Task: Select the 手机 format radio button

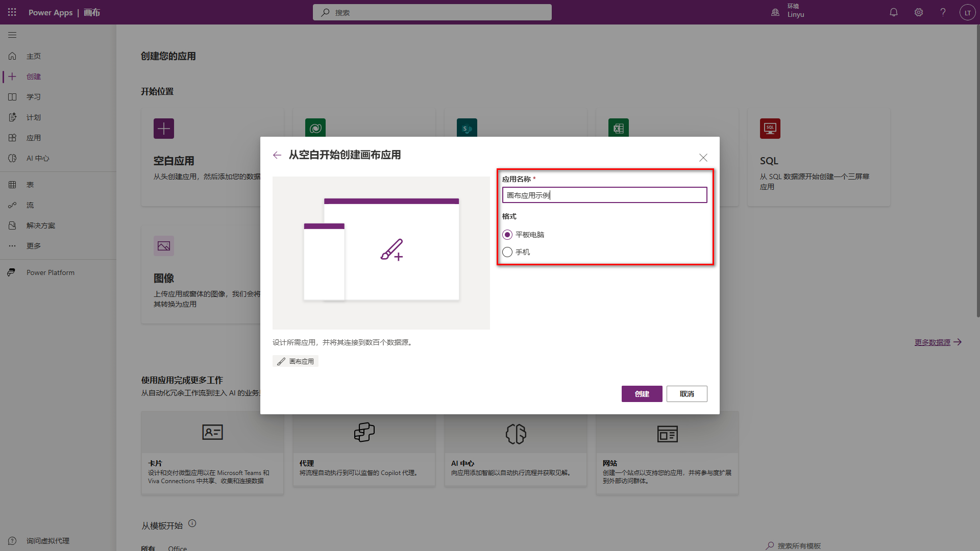Action: tap(507, 252)
